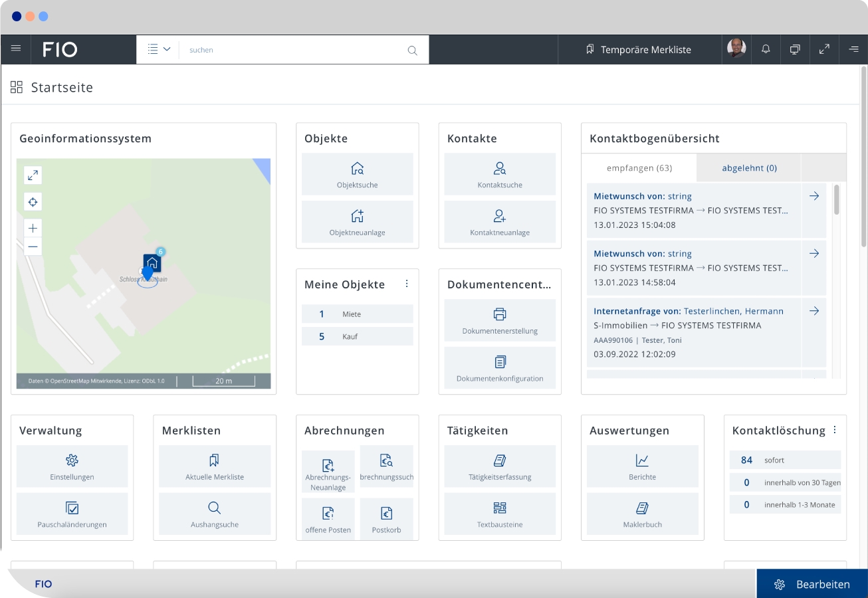Open Objektsuche

(358, 174)
